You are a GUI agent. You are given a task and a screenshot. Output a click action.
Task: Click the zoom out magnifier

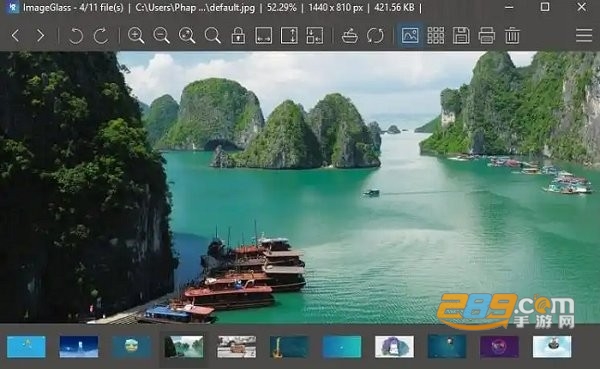pyautogui.click(x=161, y=36)
